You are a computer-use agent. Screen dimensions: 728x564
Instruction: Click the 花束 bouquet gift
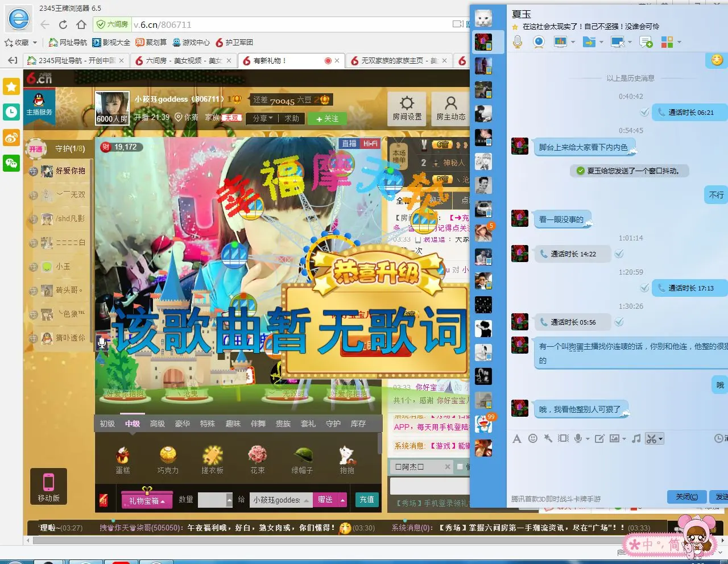258,460
